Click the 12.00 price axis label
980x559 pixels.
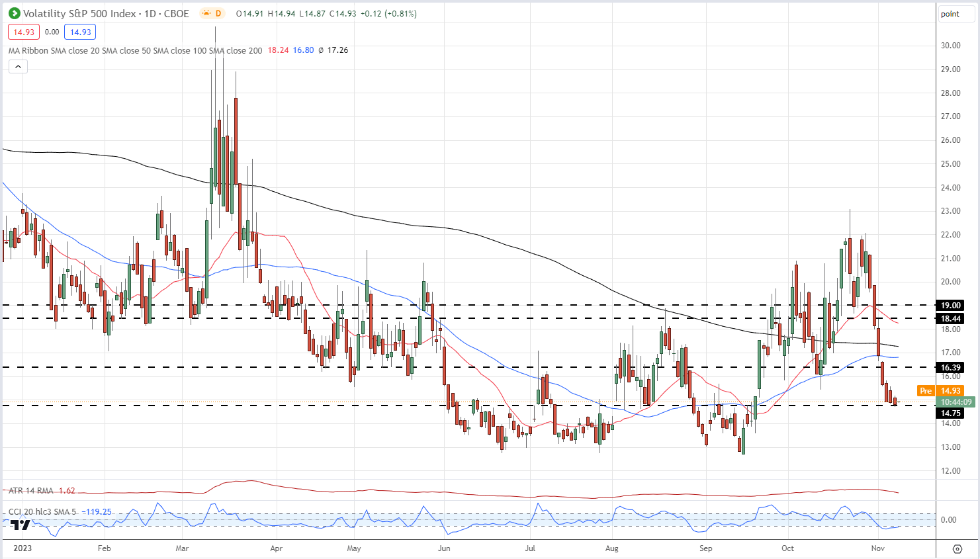pos(951,471)
